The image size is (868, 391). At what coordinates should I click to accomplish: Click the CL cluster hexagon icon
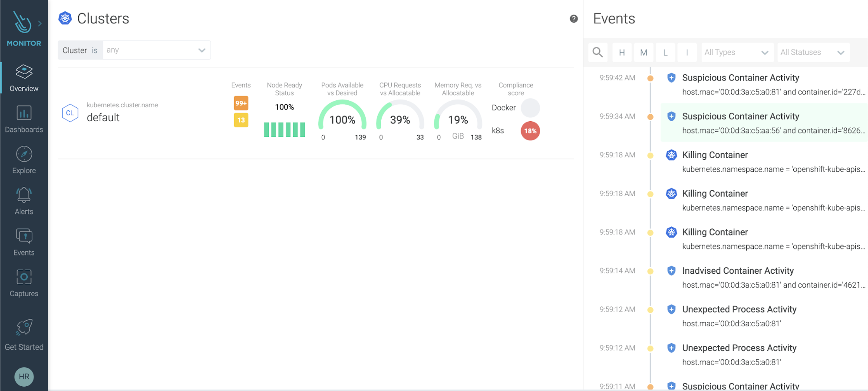coord(70,113)
